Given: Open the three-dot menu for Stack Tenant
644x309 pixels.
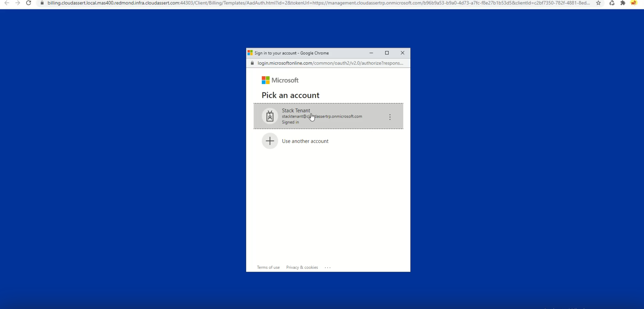Looking at the screenshot, I should pos(390,117).
